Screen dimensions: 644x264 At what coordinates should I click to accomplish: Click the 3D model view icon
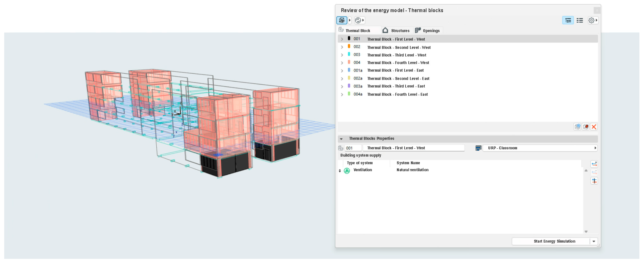(x=342, y=20)
